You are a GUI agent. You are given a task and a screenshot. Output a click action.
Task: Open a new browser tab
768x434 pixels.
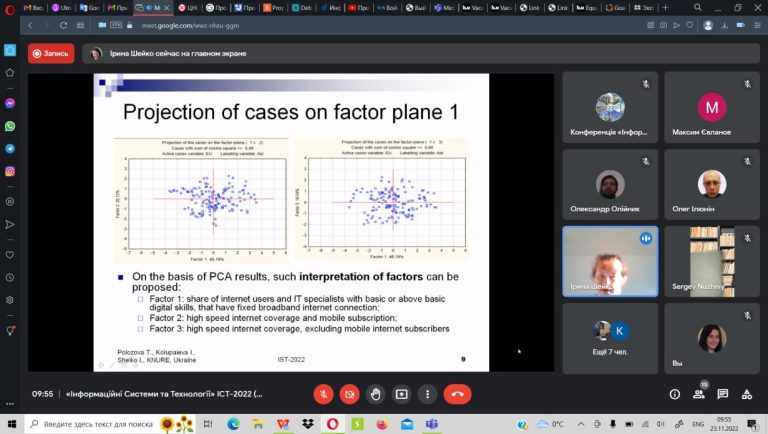click(665, 7)
